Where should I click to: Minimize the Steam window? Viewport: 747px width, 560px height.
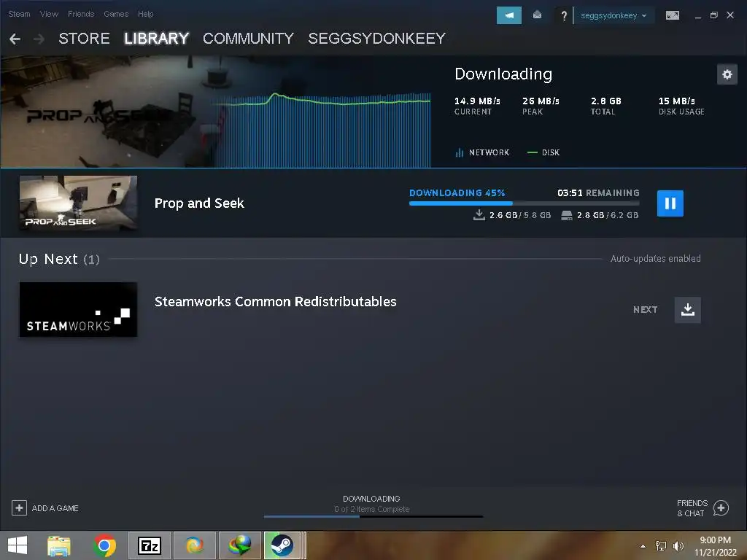698,16
